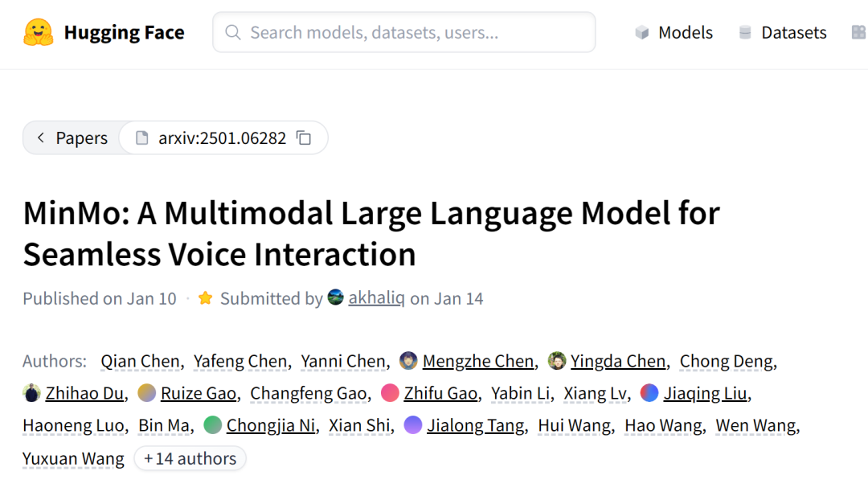Open the akhaliq user profile link
Screen dimensions: 868x500
(376, 298)
